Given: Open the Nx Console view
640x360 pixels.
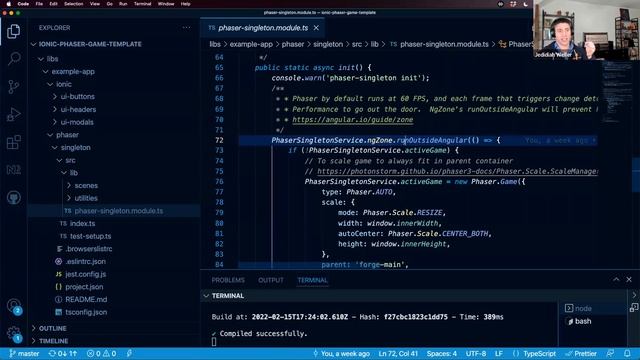Looking at the screenshot, I should pyautogui.click(x=13, y=170).
